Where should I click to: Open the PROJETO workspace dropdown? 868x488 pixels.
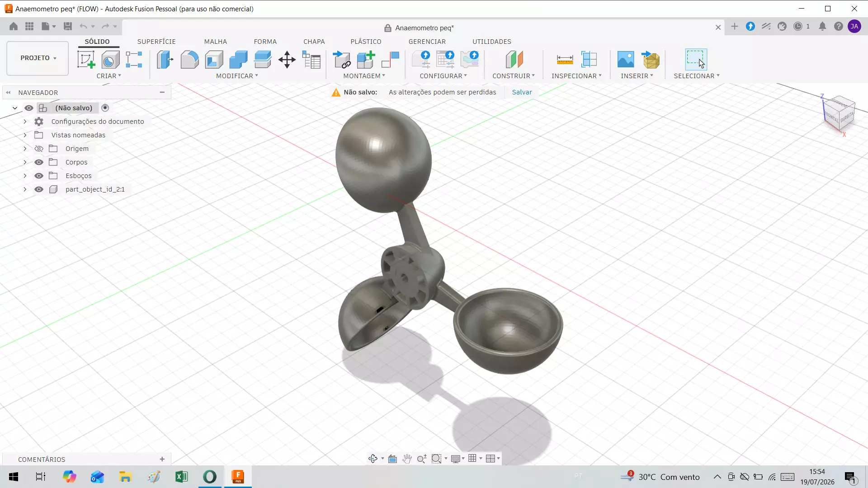38,58
